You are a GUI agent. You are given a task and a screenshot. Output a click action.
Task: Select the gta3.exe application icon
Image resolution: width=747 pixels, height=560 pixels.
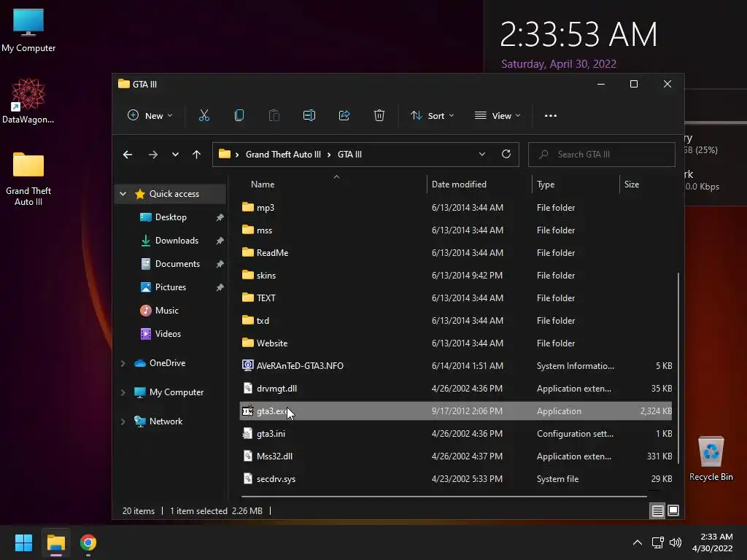247,411
